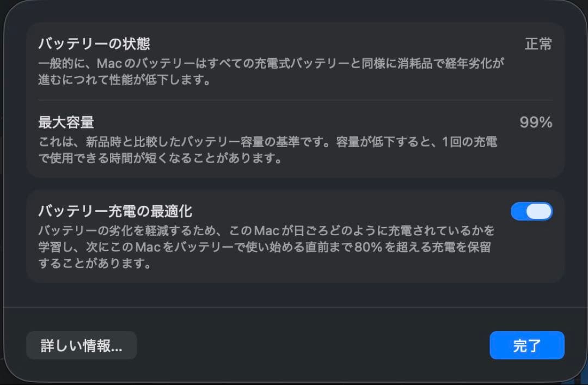Open 詳しい情報... for more details

point(81,345)
